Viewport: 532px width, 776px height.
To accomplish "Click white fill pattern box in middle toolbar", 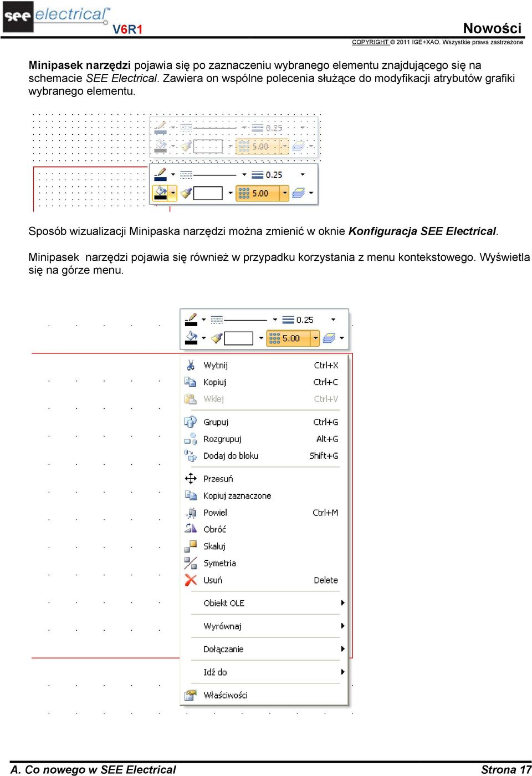I will [x=208, y=193].
